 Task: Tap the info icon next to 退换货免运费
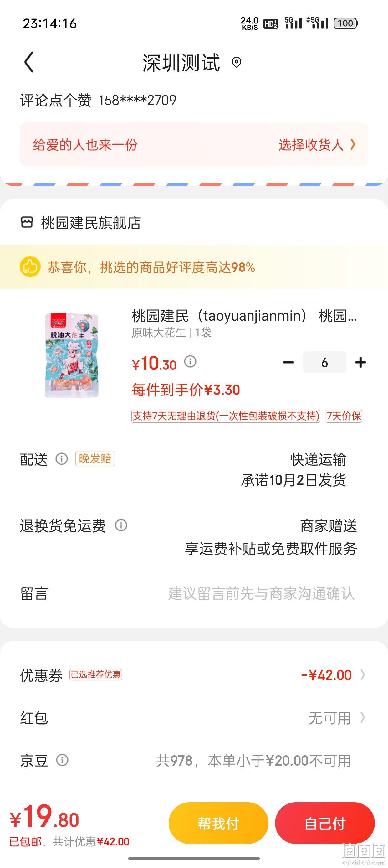(x=121, y=525)
